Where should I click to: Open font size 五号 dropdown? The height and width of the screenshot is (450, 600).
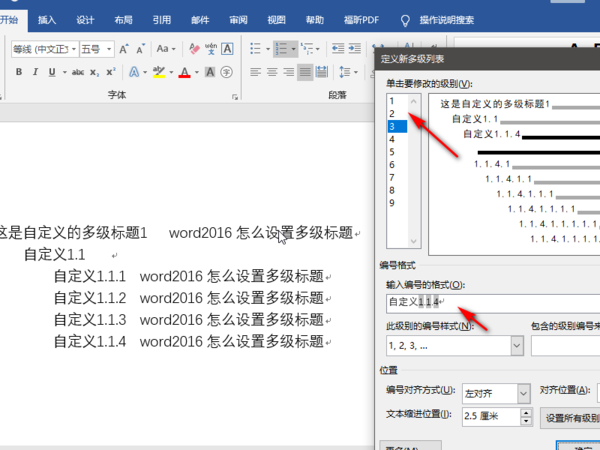(x=109, y=49)
